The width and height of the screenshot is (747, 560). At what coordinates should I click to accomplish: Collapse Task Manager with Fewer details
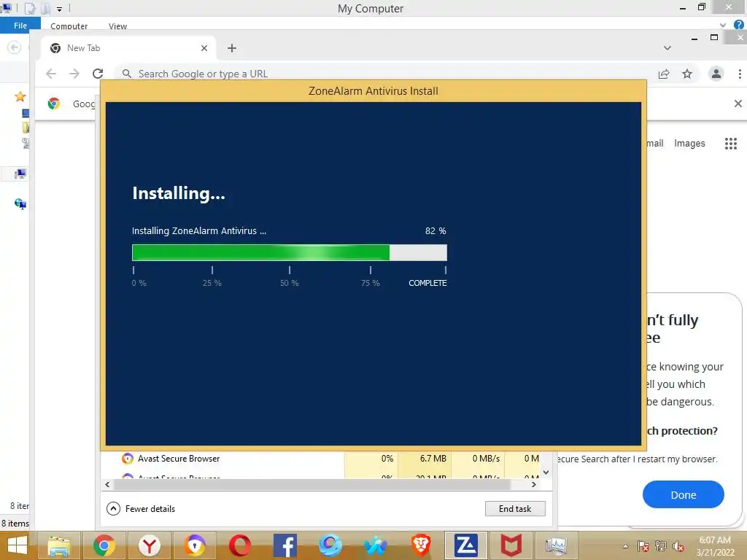141,508
